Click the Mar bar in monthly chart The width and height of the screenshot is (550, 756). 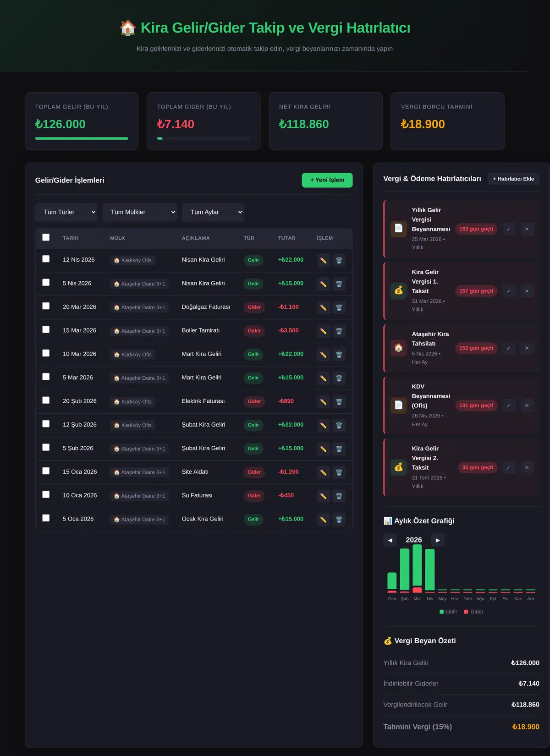click(417, 569)
